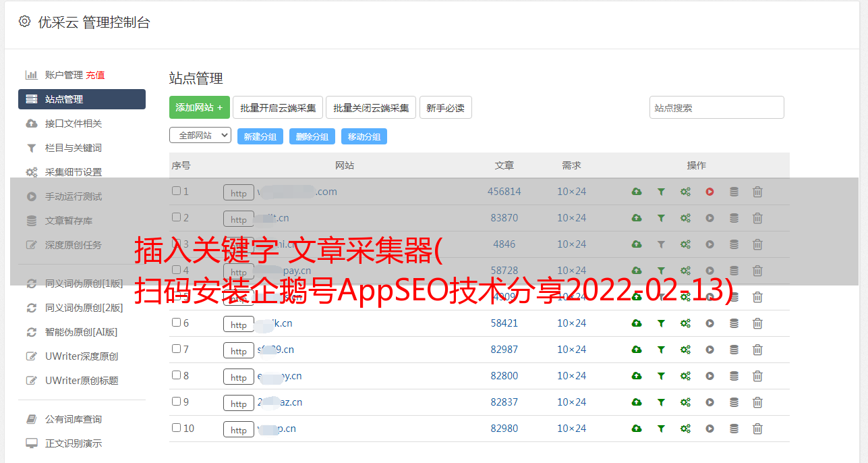Enable the checkbox for site row 10
The image size is (868, 463).
176,428
